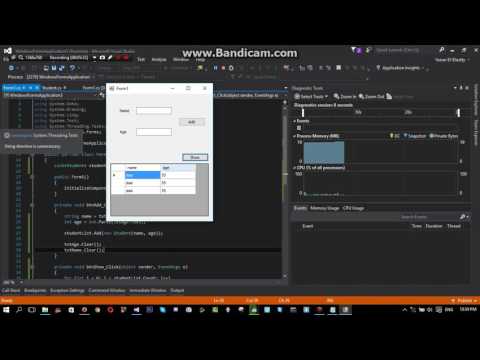Click the Thread column header in events list

point(454,226)
